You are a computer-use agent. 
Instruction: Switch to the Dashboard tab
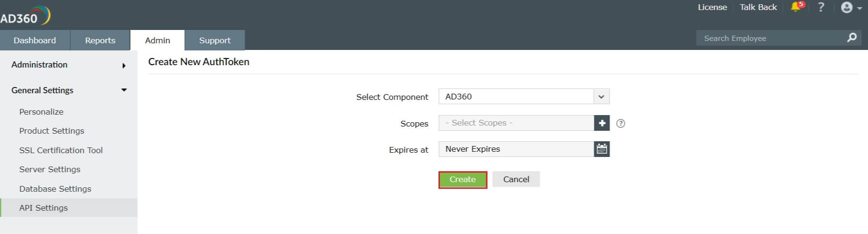click(35, 40)
